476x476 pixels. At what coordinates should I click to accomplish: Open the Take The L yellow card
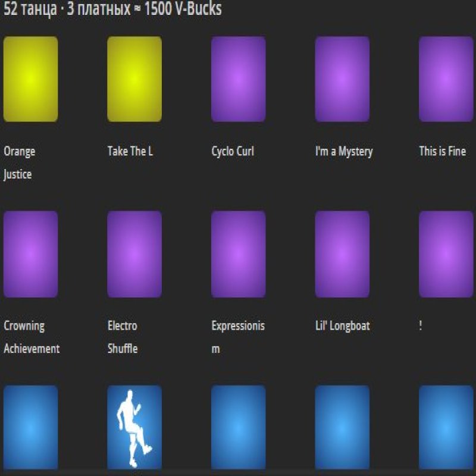click(x=134, y=78)
